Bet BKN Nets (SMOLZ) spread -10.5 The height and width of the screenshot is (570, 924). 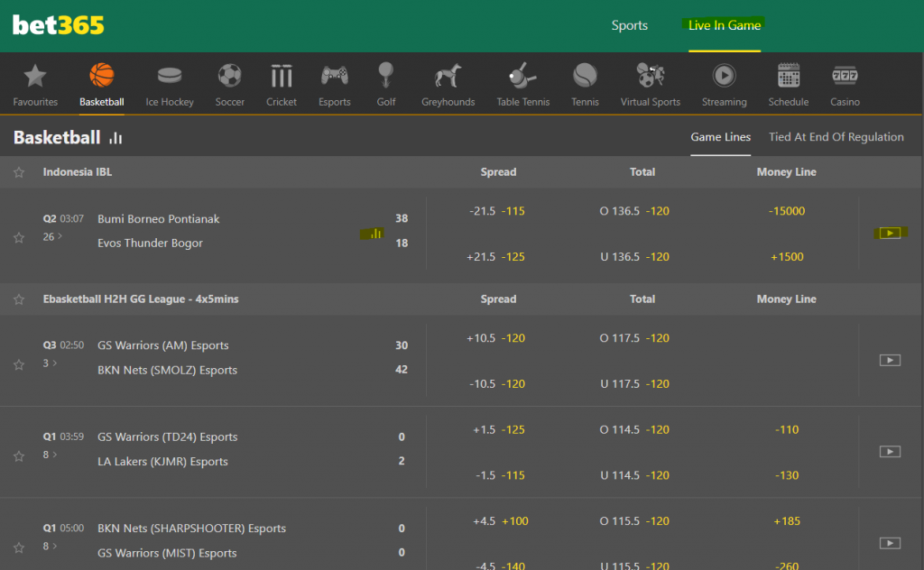click(497, 384)
